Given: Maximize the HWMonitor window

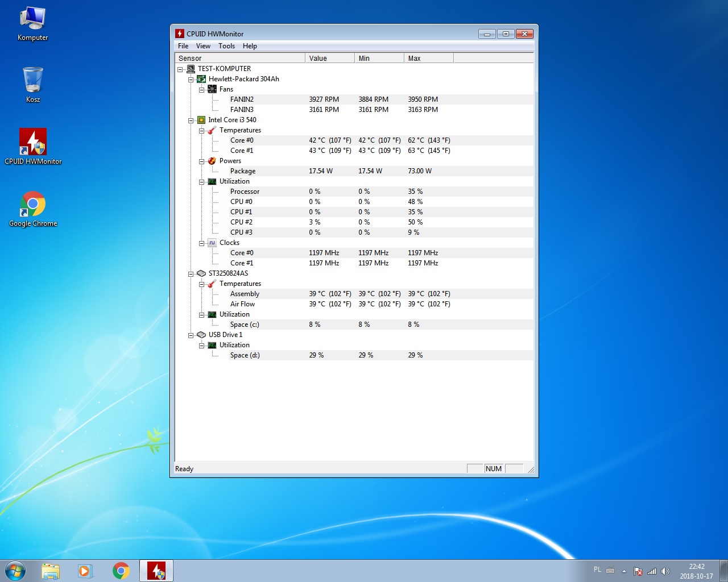Looking at the screenshot, I should click(506, 34).
